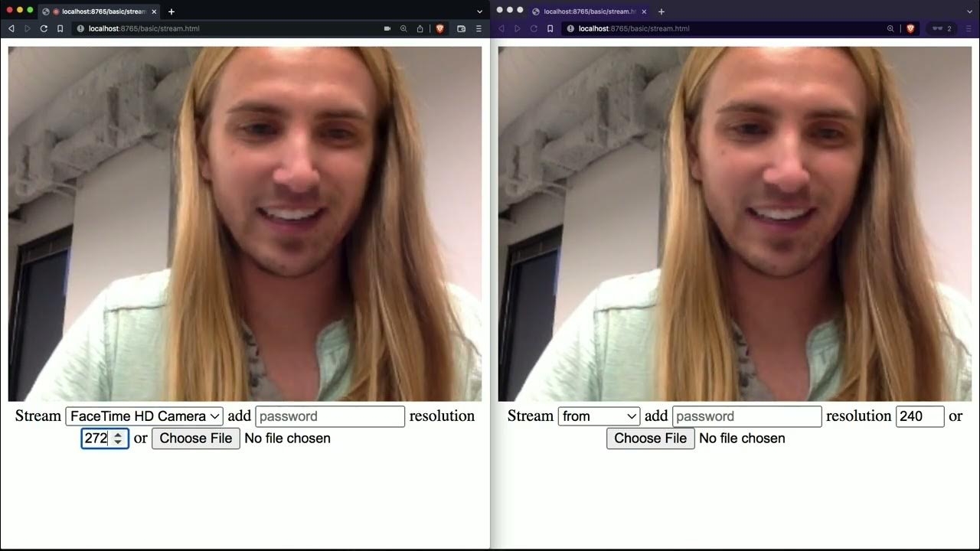Open Brave Wallet in the left window

coord(461,28)
